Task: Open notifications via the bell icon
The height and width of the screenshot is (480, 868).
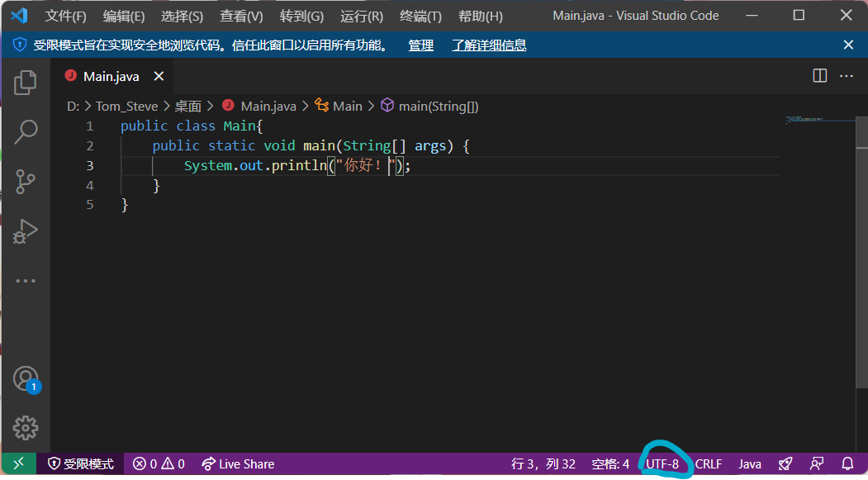Action: tap(847, 463)
